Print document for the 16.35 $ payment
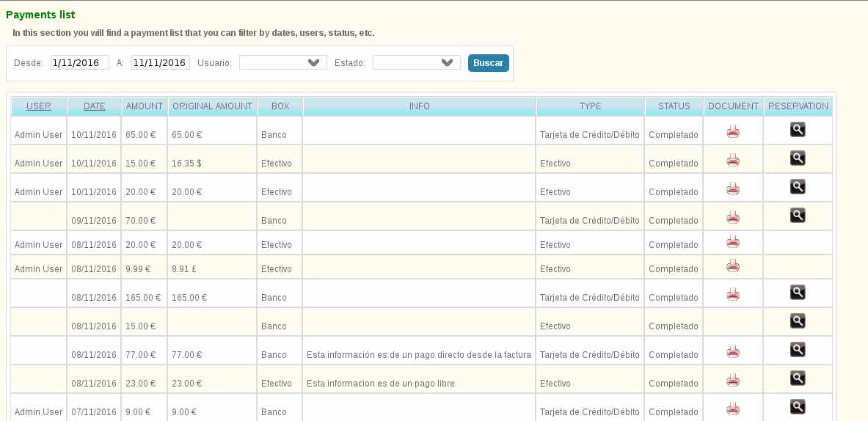Viewport: 868px width, 421px height. (x=733, y=160)
